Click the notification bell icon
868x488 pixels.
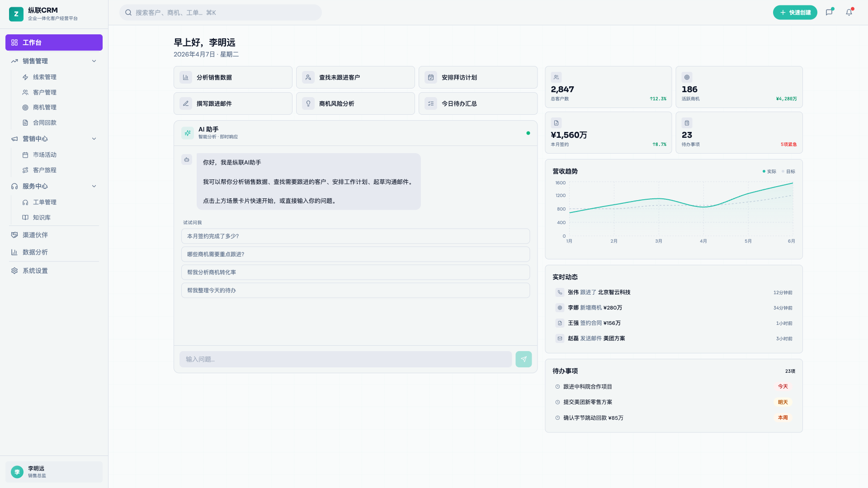tap(849, 12)
